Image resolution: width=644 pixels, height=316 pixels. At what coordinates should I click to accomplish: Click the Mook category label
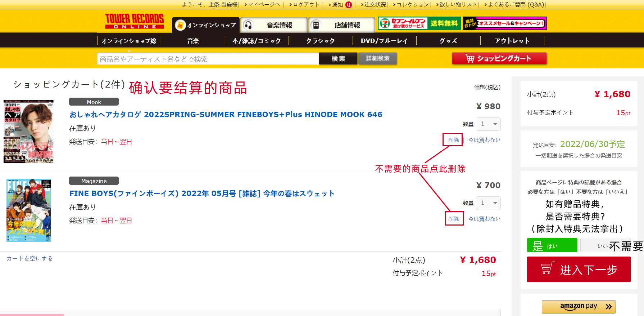pyautogui.click(x=94, y=102)
